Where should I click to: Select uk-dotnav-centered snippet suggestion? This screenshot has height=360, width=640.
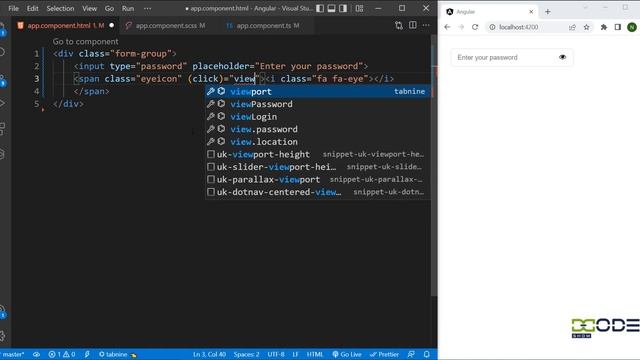[318, 192]
